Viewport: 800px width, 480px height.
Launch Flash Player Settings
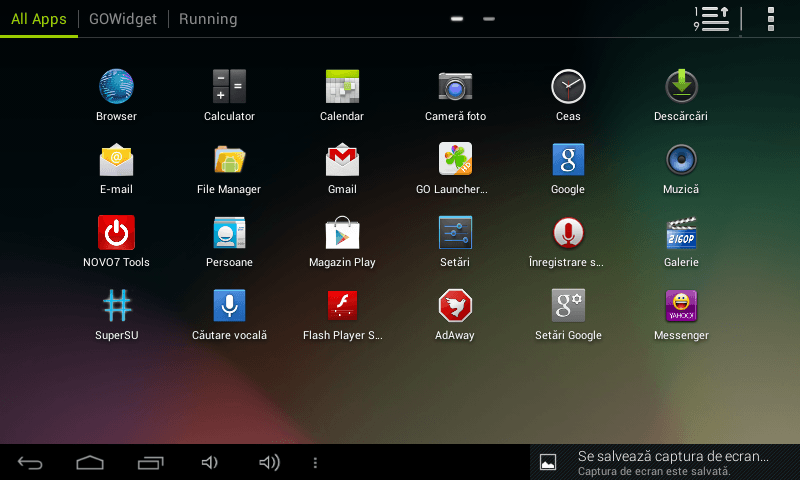tap(342, 306)
